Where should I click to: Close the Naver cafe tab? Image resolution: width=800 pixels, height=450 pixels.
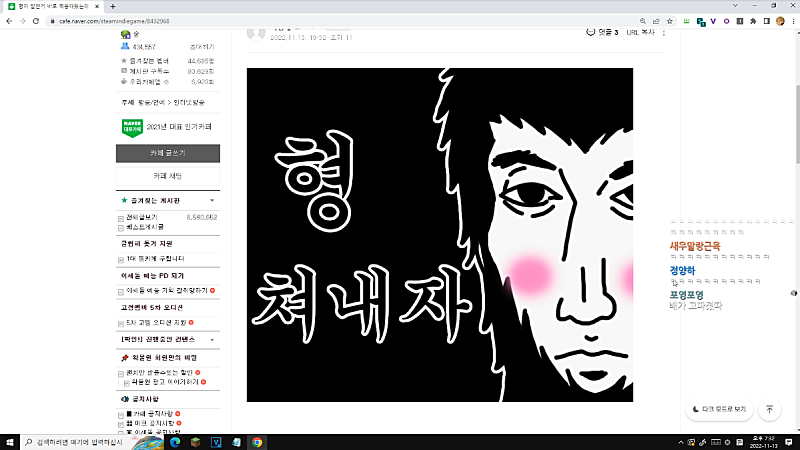(x=97, y=7)
